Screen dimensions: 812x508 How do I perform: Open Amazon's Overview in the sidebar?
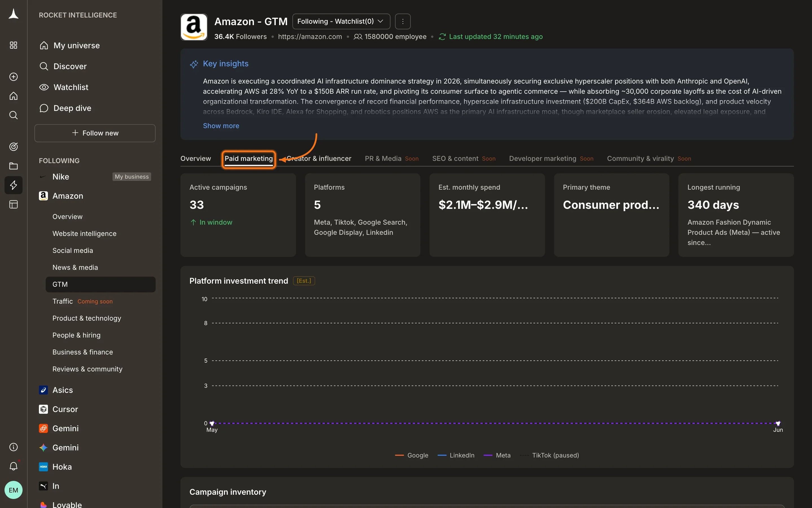(67, 217)
